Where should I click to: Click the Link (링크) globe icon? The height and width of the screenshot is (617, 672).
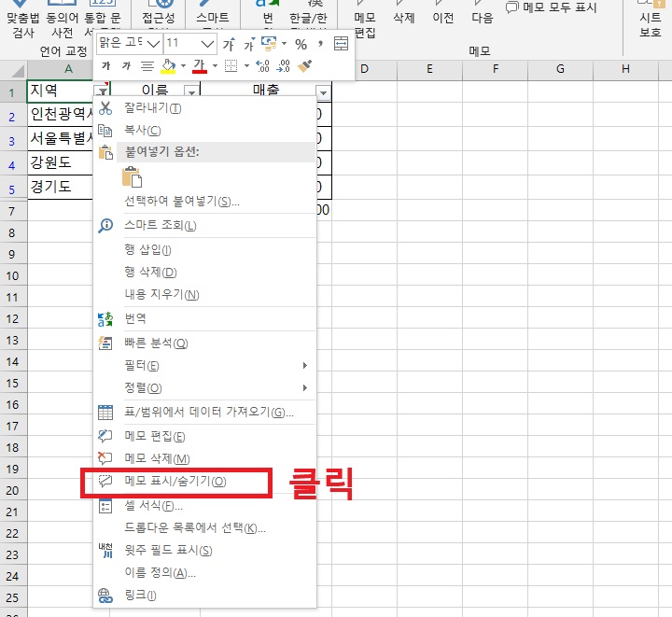[x=105, y=596]
